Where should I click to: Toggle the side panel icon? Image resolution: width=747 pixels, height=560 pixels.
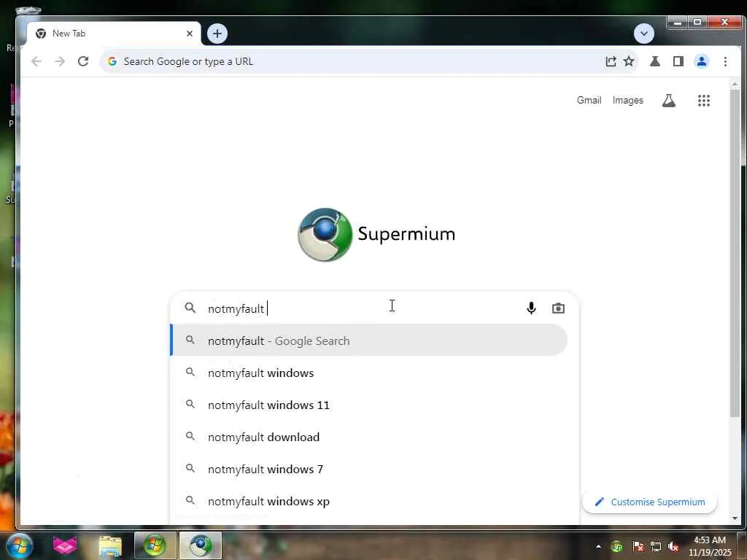678,61
